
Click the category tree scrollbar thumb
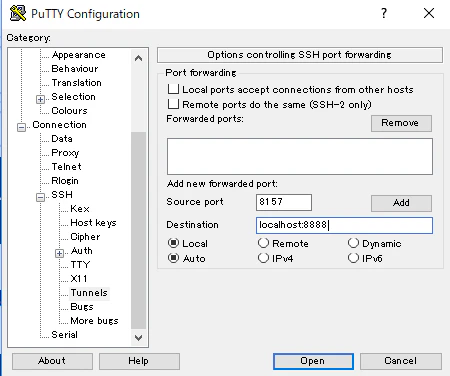[x=138, y=231]
